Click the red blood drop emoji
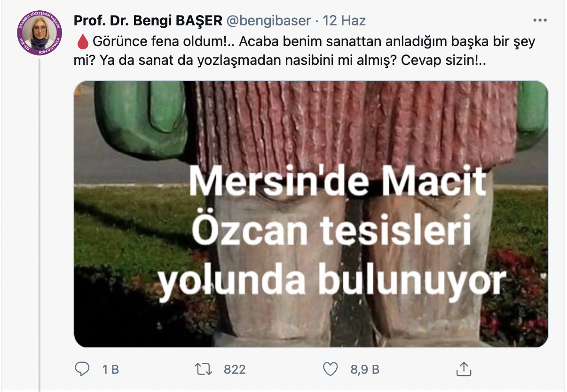 pyautogui.click(x=82, y=42)
